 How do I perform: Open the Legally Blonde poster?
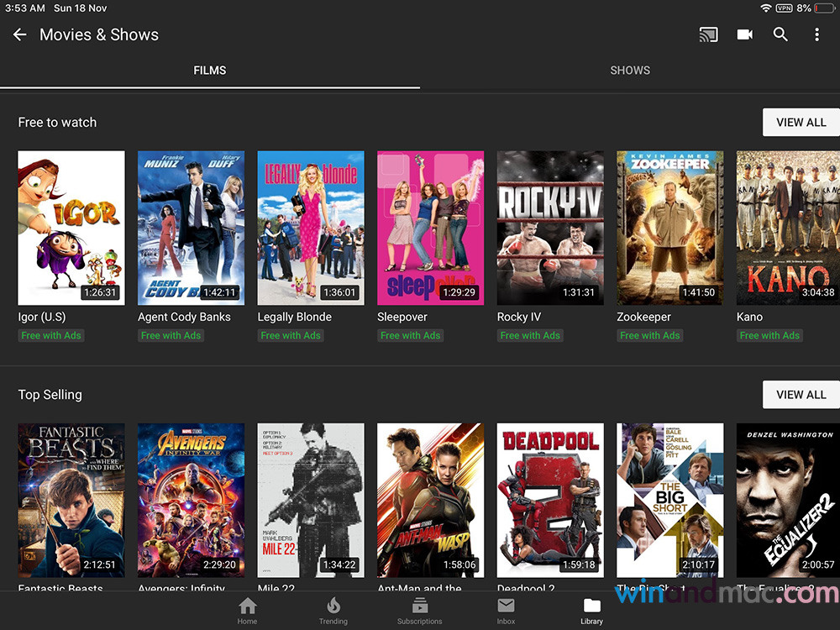311,228
